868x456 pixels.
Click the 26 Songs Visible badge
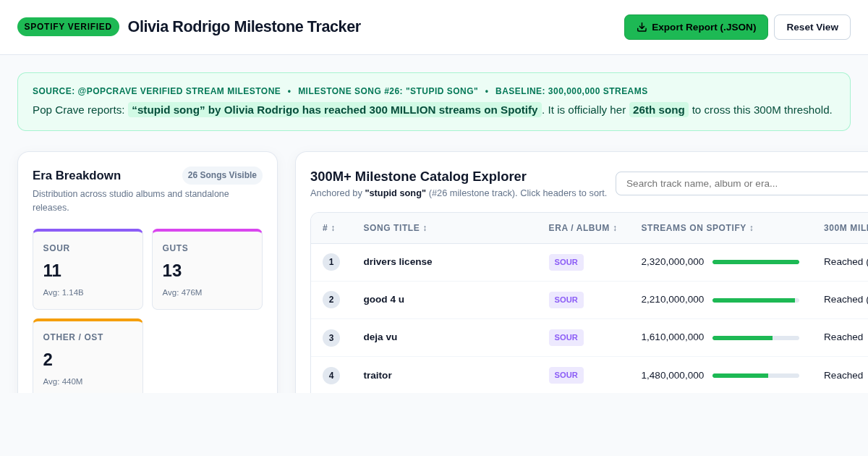click(222, 175)
